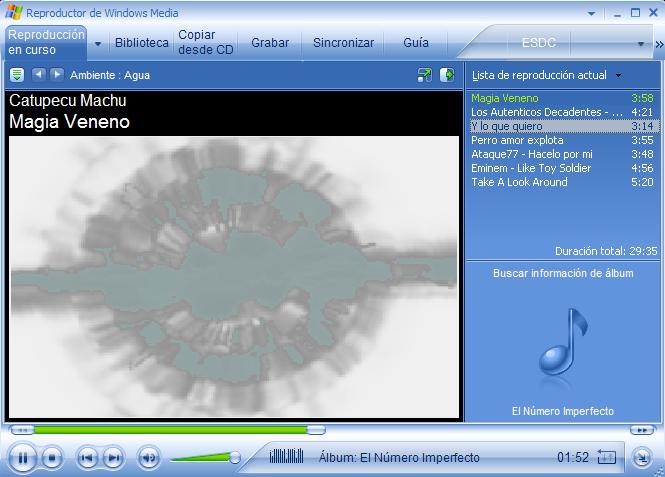Image resolution: width=665 pixels, height=477 pixels.
Task: Click the seek bar thumb
Action: tap(316, 430)
